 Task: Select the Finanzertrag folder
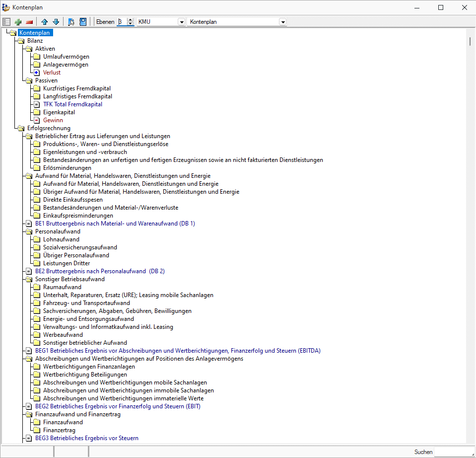coord(59,430)
